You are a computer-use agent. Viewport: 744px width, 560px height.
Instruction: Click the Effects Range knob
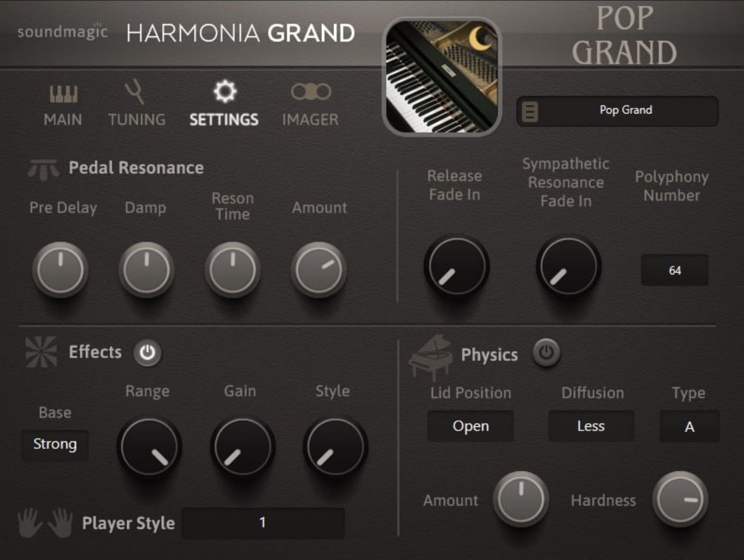point(149,446)
